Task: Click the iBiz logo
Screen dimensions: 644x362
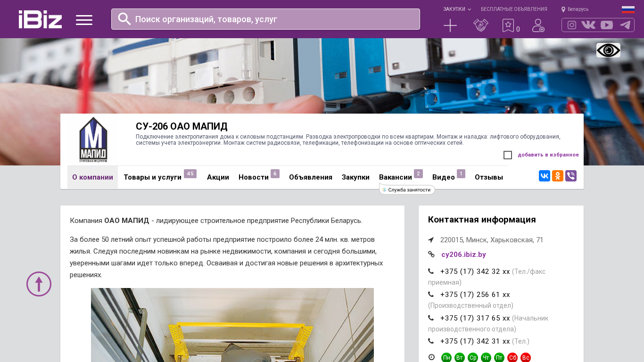Action: pos(40,19)
